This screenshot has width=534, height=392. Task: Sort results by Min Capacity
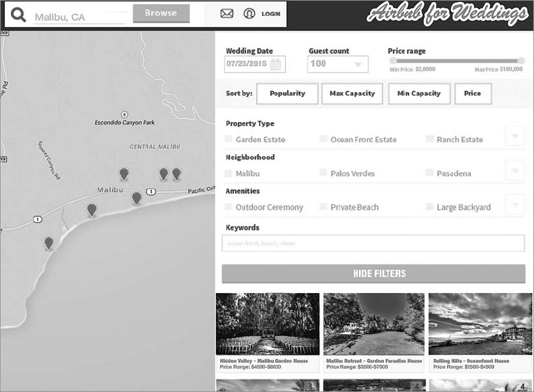tap(419, 94)
